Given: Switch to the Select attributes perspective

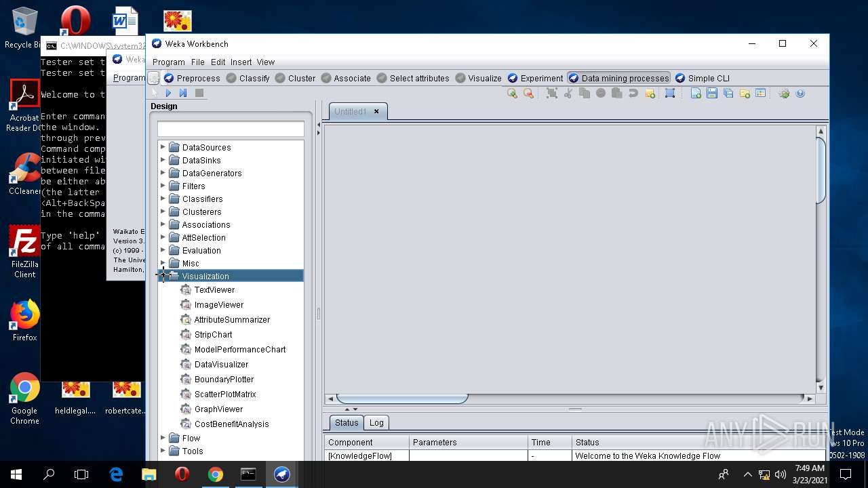Looking at the screenshot, I should click(x=413, y=78).
